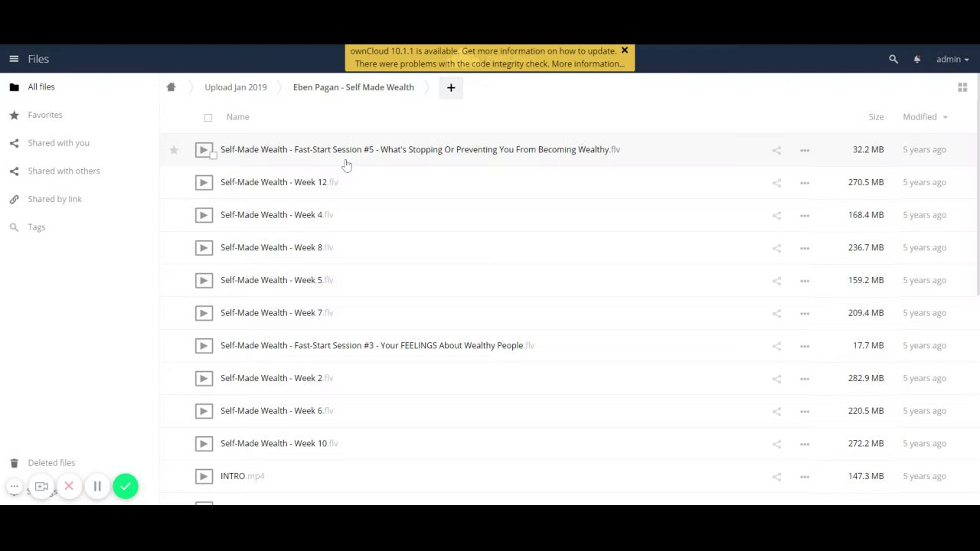The height and width of the screenshot is (551, 980).
Task: Open the admin user dropdown
Action: tap(952, 59)
